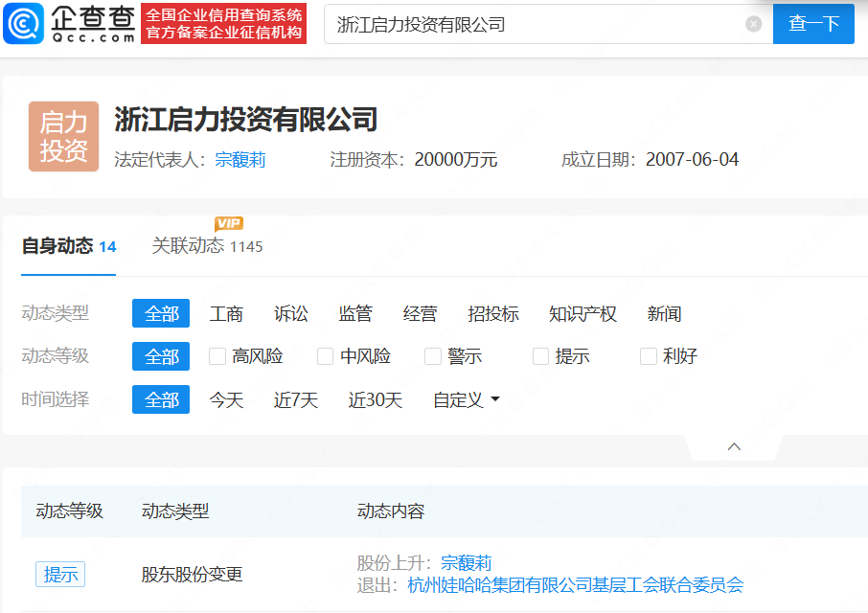This screenshot has height=613, width=868.
Task: Click the 启力投资 company logo thumbnail
Action: pos(64,137)
